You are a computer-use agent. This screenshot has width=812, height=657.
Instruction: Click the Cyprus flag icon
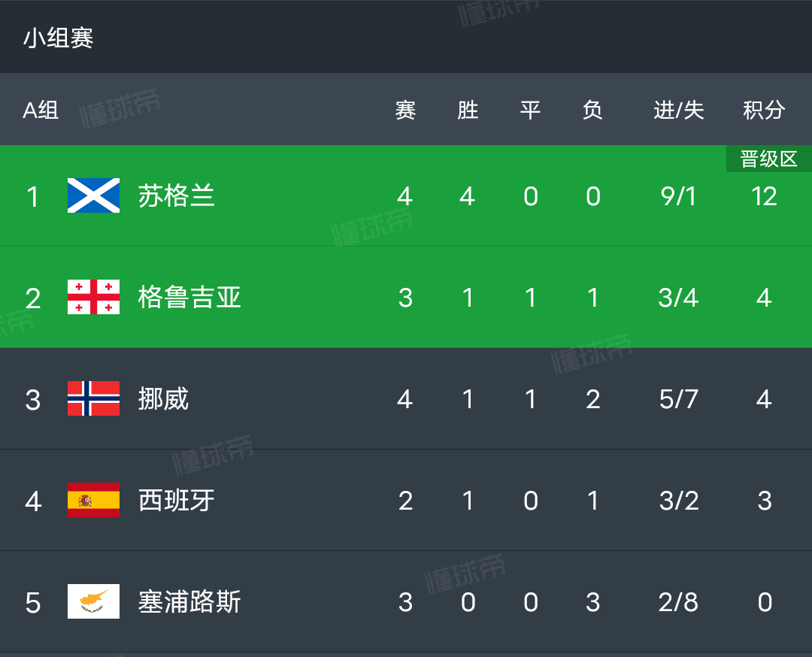(94, 601)
